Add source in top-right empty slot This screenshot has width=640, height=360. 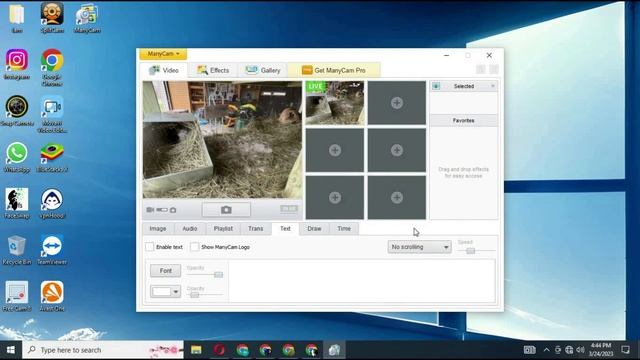click(397, 103)
